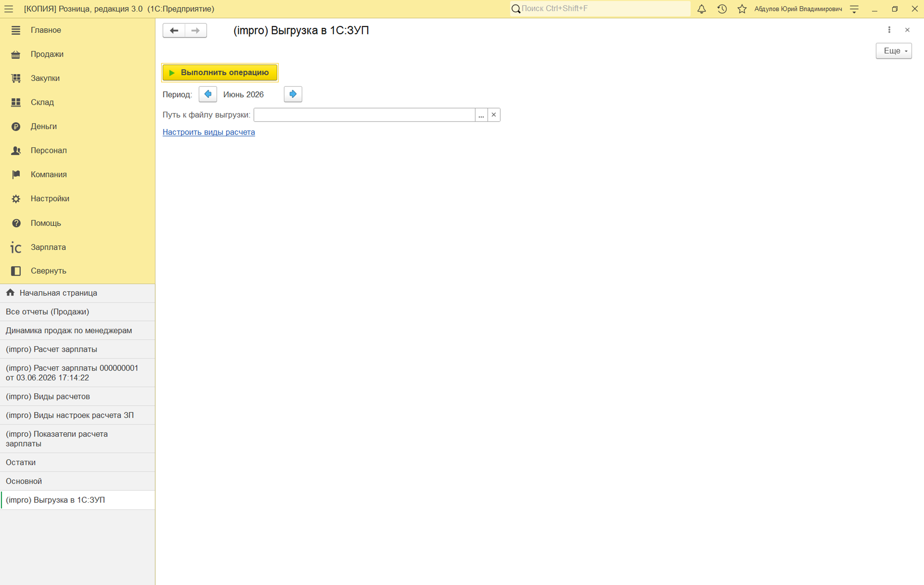Screen dimensions: 924x585
Task: Open the Зарплата section
Action: [x=78, y=247]
